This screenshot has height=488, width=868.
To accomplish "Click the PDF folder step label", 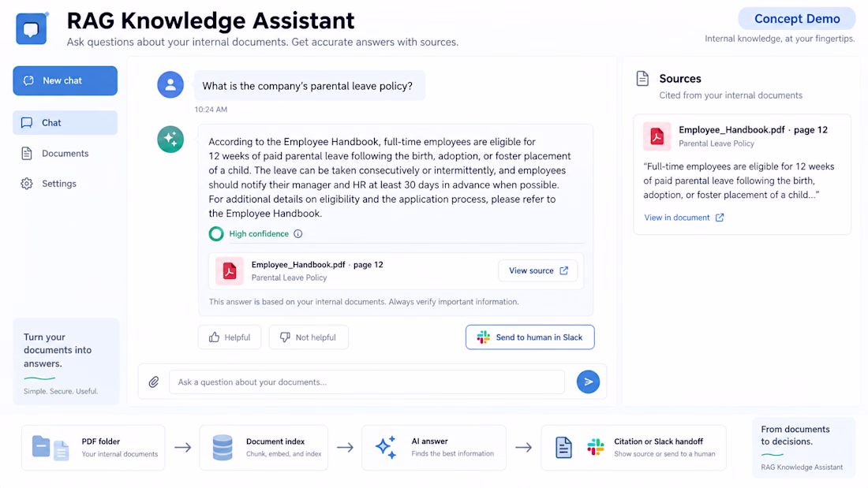I will point(101,441).
